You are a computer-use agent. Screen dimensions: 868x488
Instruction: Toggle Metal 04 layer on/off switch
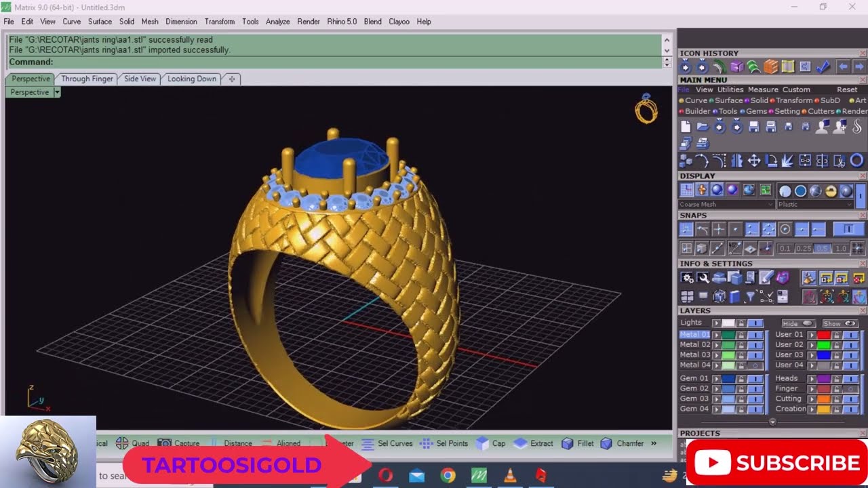[755, 365]
